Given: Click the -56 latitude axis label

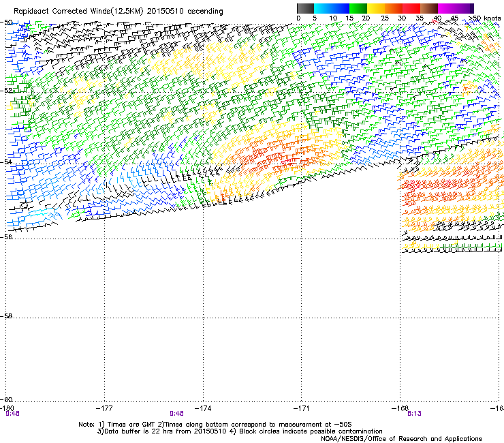Looking at the screenshot, I should pyautogui.click(x=6, y=236).
